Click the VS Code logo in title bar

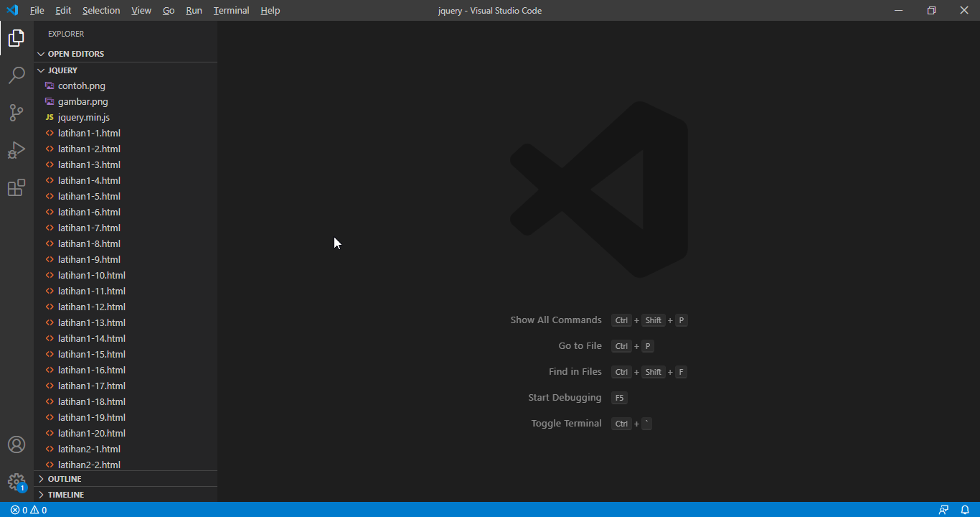12,10
